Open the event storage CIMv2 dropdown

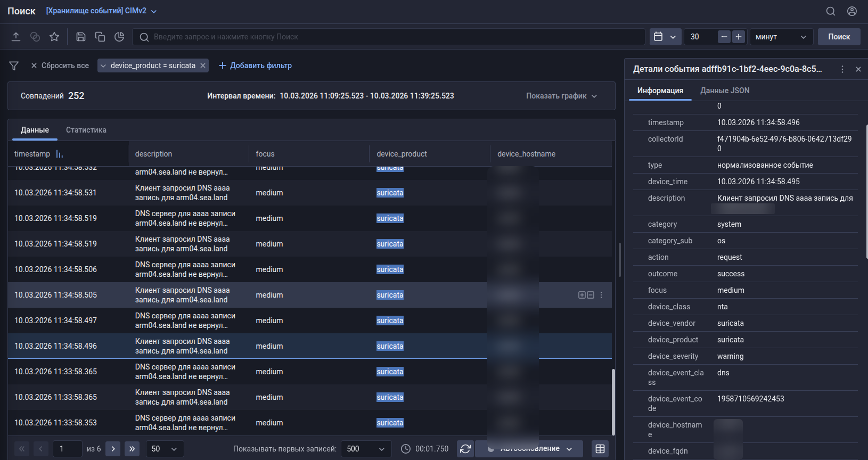pyautogui.click(x=102, y=11)
